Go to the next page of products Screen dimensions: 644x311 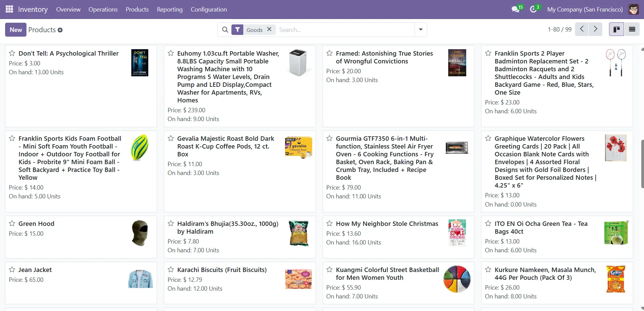(x=595, y=29)
